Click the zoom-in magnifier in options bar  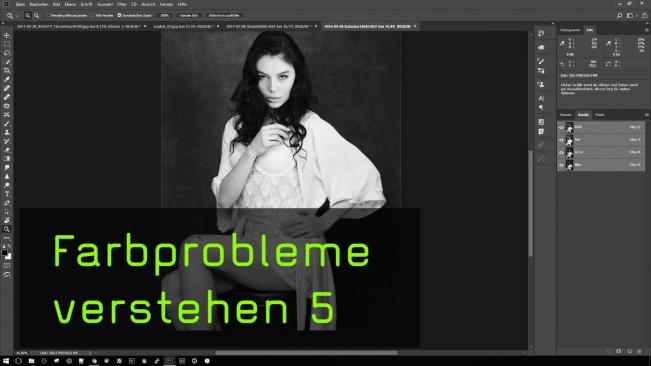[x=27, y=15]
